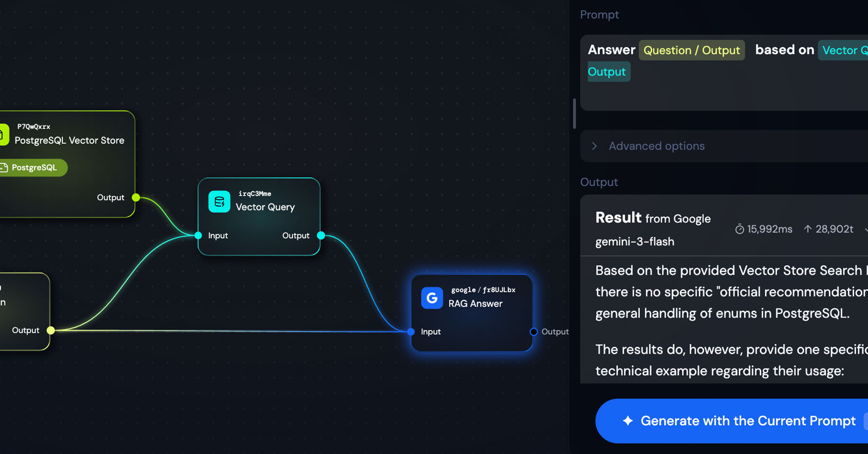Click the timer icon next to 15,992ms
The height and width of the screenshot is (454, 868).
click(740, 229)
